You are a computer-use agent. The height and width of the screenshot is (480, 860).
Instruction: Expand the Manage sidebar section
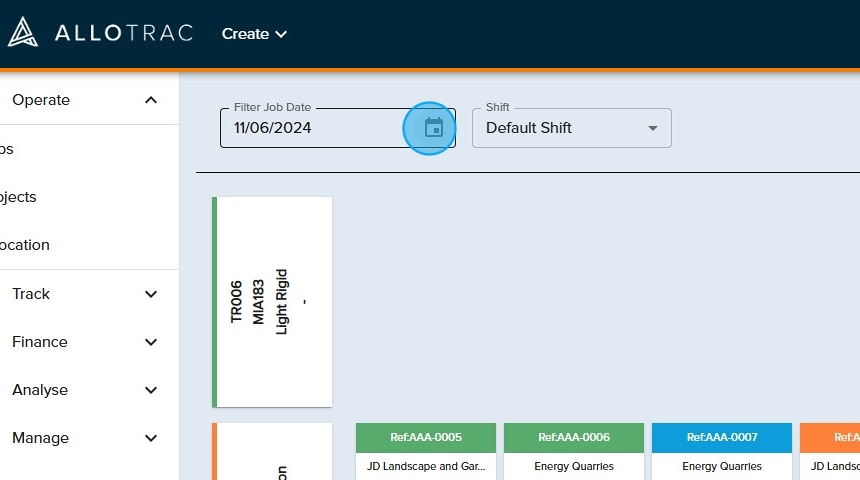pos(150,438)
